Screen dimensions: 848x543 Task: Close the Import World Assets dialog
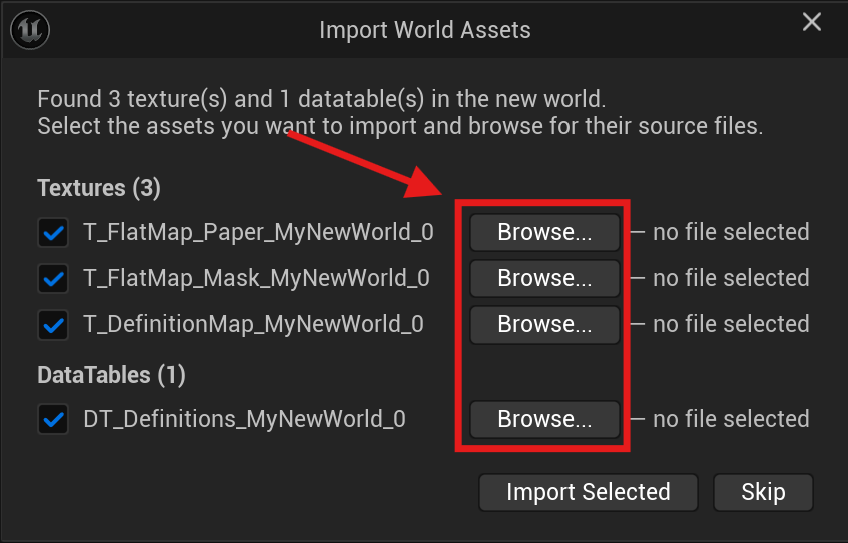(812, 22)
